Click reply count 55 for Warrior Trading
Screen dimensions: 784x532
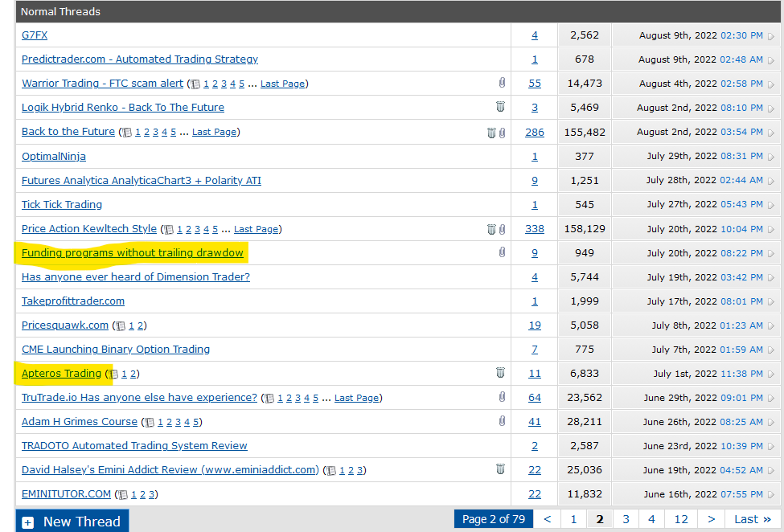pos(535,84)
